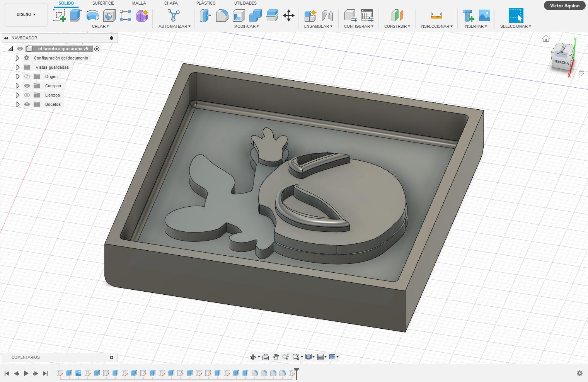Expand the Lienzos folder
This screenshot has width=588, height=382.
tap(17, 95)
